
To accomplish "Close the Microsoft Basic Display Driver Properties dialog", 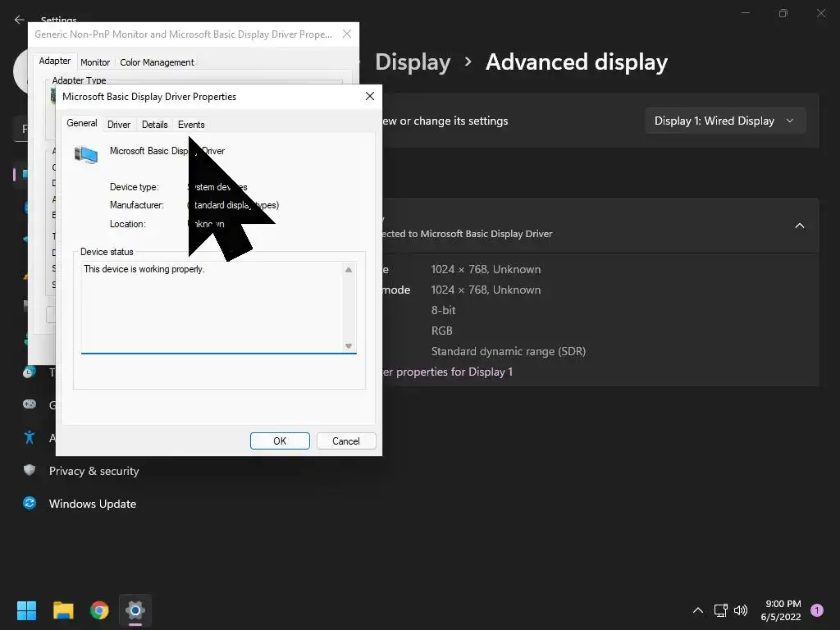I will pyautogui.click(x=370, y=96).
